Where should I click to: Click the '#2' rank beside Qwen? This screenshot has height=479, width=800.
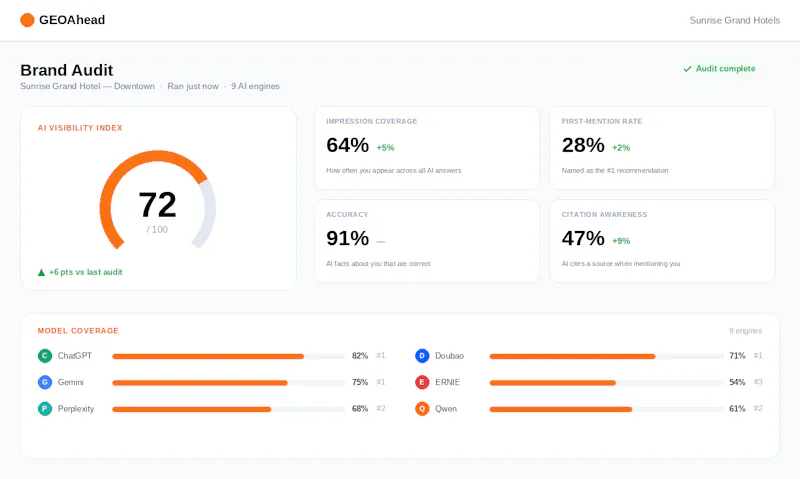coord(758,409)
